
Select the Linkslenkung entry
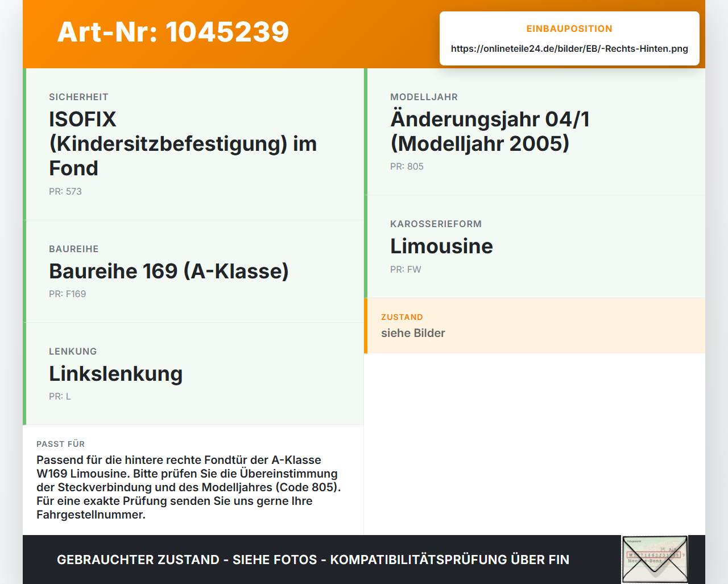[x=193, y=374]
